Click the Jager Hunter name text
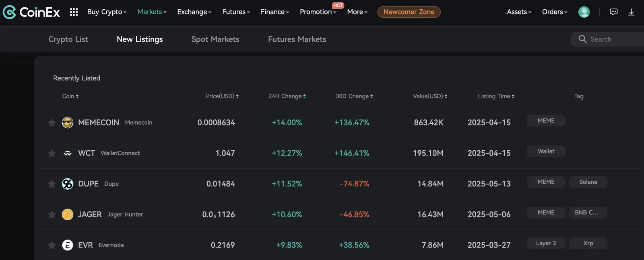The width and height of the screenshot is (644, 260). click(125, 215)
